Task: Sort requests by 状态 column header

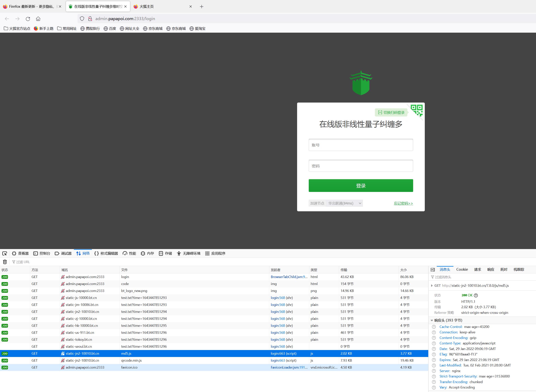Action: coord(15,270)
